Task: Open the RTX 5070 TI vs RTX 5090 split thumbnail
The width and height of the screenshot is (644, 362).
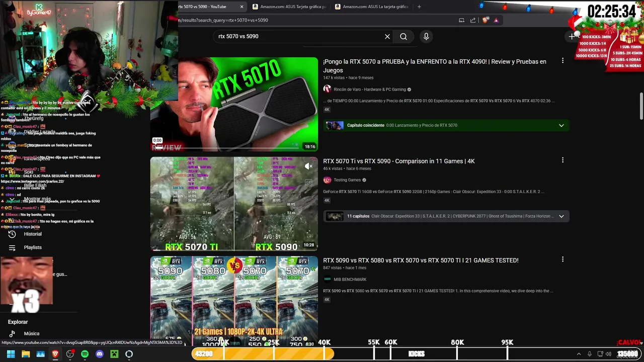Action: coord(234,204)
